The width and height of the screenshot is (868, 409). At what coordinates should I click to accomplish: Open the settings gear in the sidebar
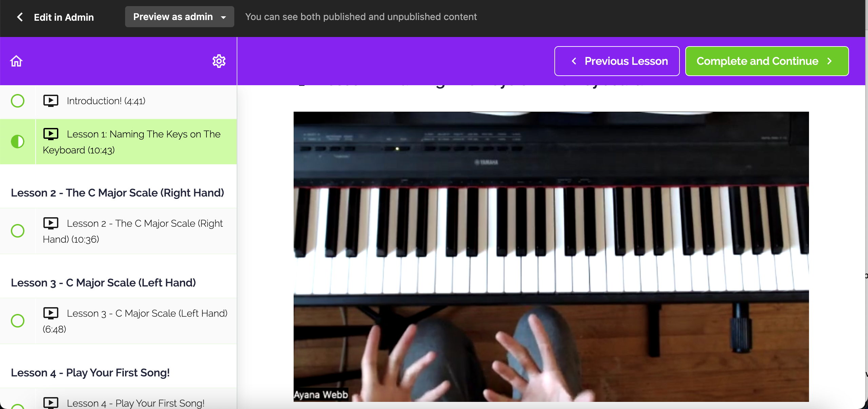219,61
